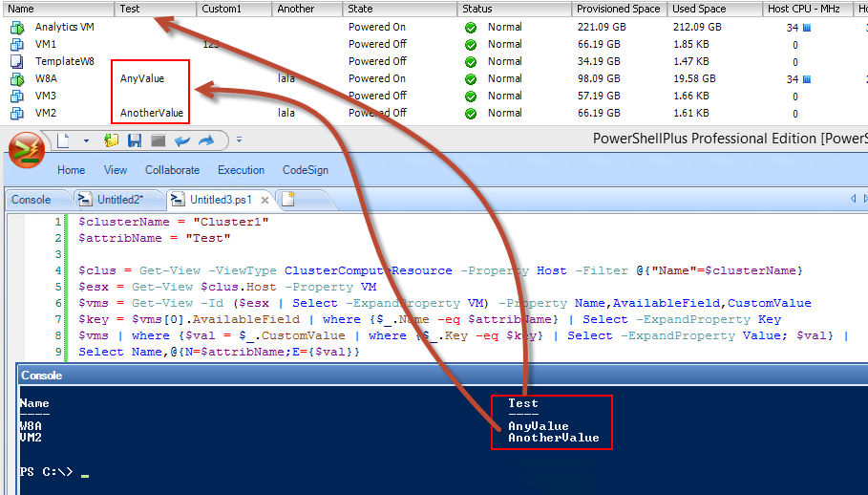Click the PowerShellPlus orb application button

coord(26,149)
